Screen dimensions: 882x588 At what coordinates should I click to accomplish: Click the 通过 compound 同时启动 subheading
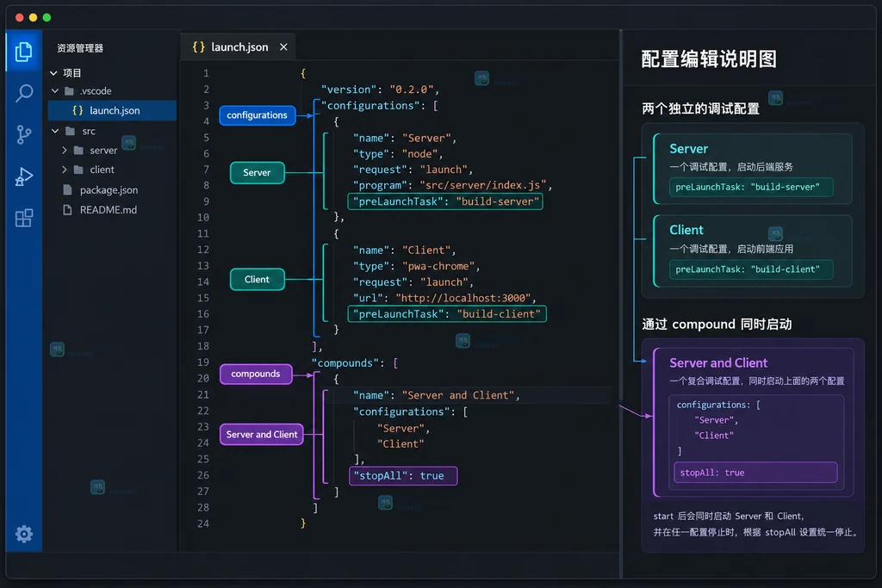pyautogui.click(x=717, y=325)
